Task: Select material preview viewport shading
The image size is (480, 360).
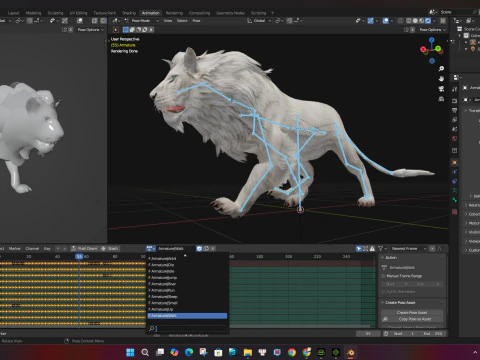Action: [422, 21]
